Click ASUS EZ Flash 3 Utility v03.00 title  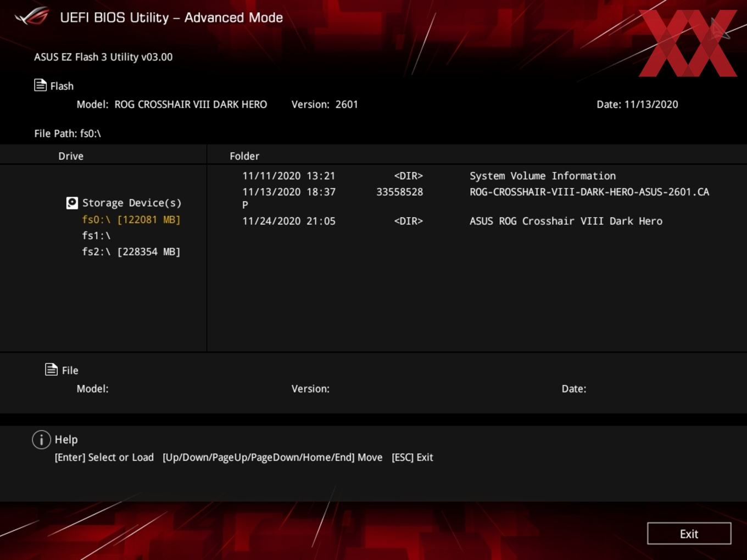(x=103, y=57)
